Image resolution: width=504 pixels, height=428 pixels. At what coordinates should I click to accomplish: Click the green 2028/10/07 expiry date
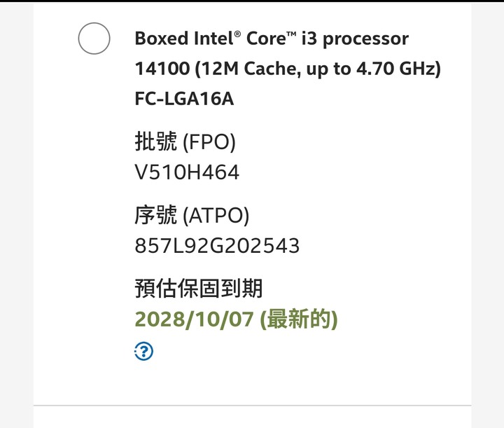pos(194,319)
